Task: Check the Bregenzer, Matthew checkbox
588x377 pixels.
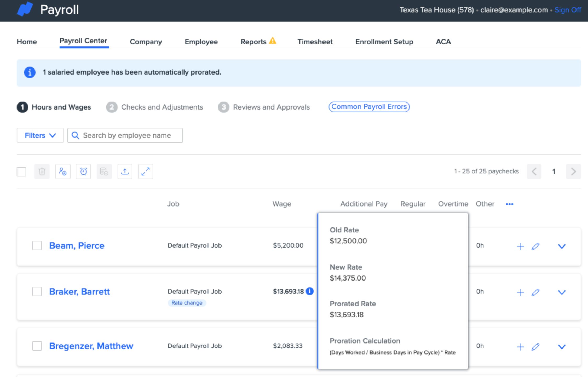Action: click(x=37, y=346)
